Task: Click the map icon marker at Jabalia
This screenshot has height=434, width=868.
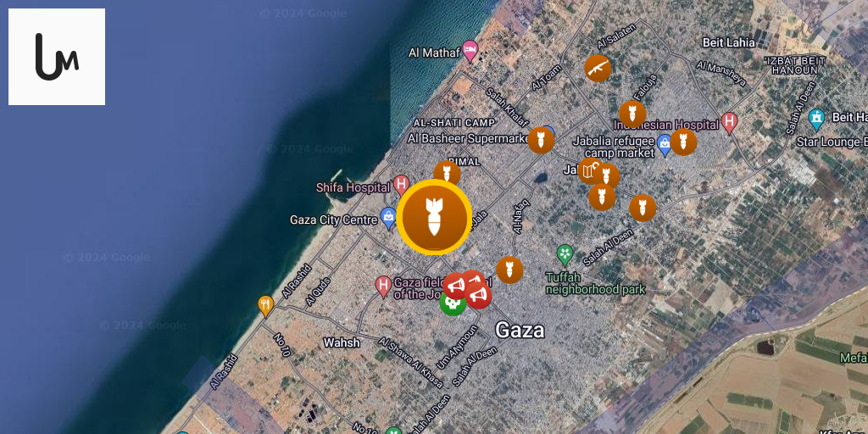Action: (x=590, y=171)
